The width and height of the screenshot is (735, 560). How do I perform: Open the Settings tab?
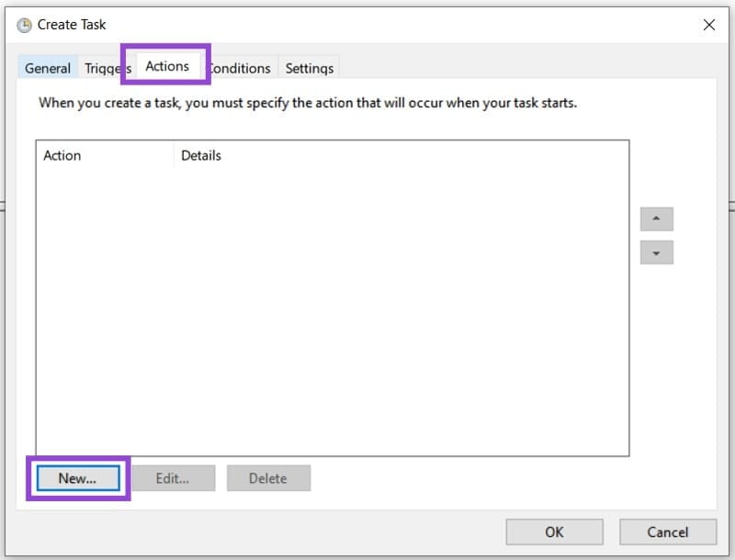309,68
